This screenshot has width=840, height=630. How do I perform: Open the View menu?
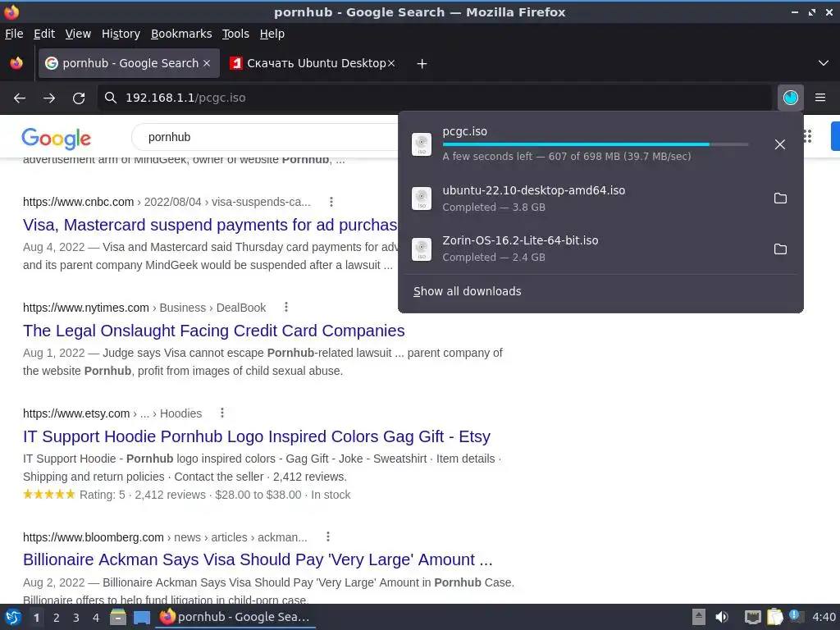coord(78,34)
